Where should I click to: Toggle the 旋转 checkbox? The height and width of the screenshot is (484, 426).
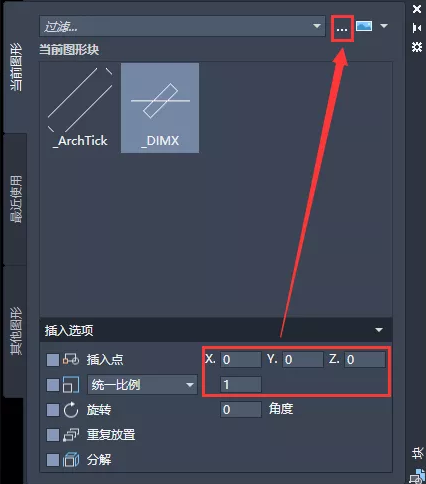pyautogui.click(x=53, y=410)
